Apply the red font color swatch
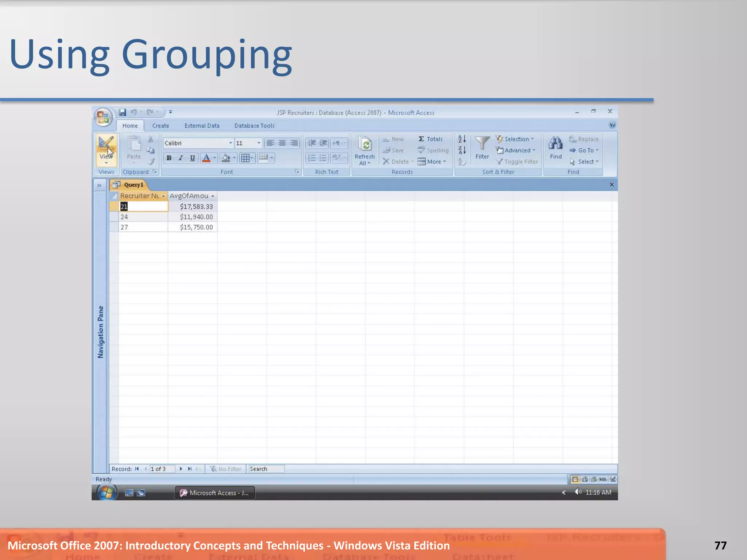Viewport: 747px width, 560px height. point(206,158)
